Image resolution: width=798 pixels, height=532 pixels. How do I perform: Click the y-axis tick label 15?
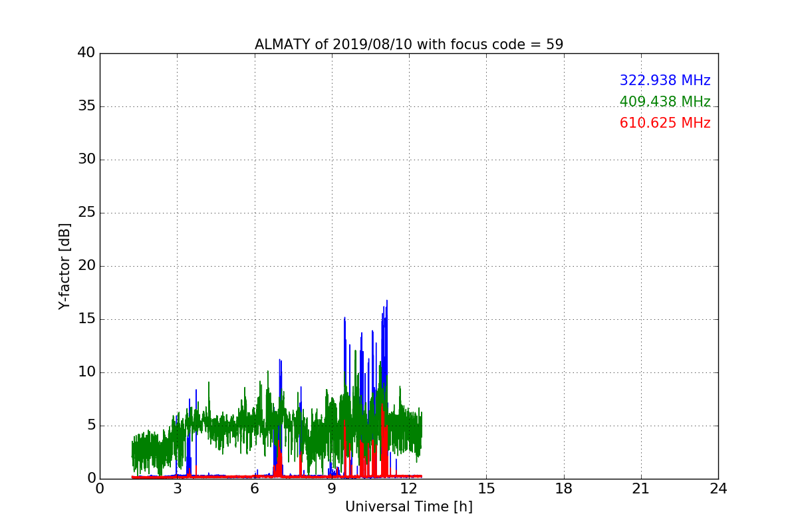86,319
